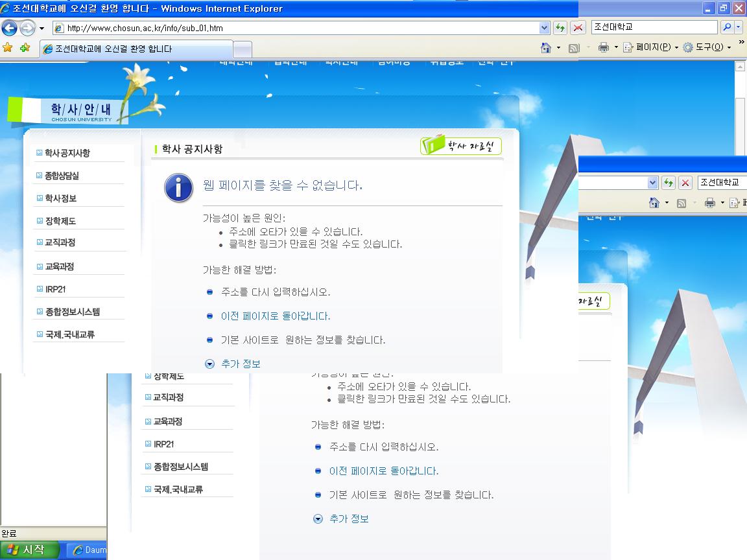This screenshot has width=747, height=560.
Task: Open IRP21 in the front window sidebar
Action: click(55, 289)
